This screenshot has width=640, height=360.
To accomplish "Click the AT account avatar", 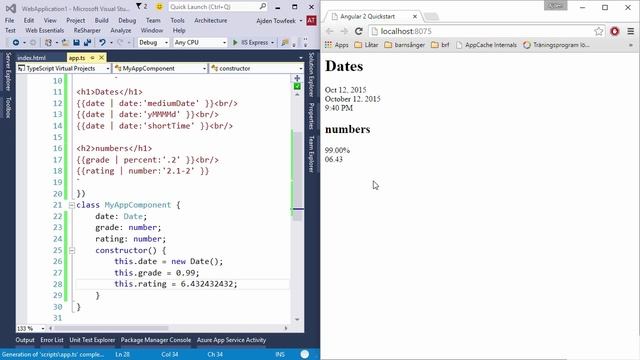I will tap(311, 20).
